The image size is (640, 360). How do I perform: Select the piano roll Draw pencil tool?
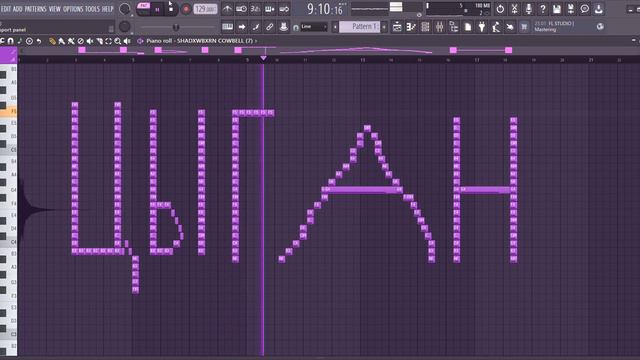click(x=52, y=41)
